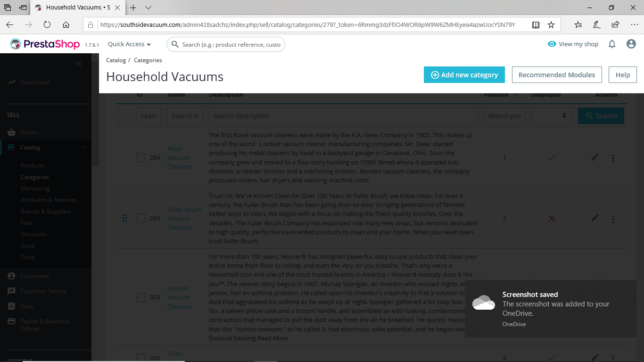Open the Products submenu item
Image resolution: width=644 pixels, height=362 pixels.
click(33, 165)
